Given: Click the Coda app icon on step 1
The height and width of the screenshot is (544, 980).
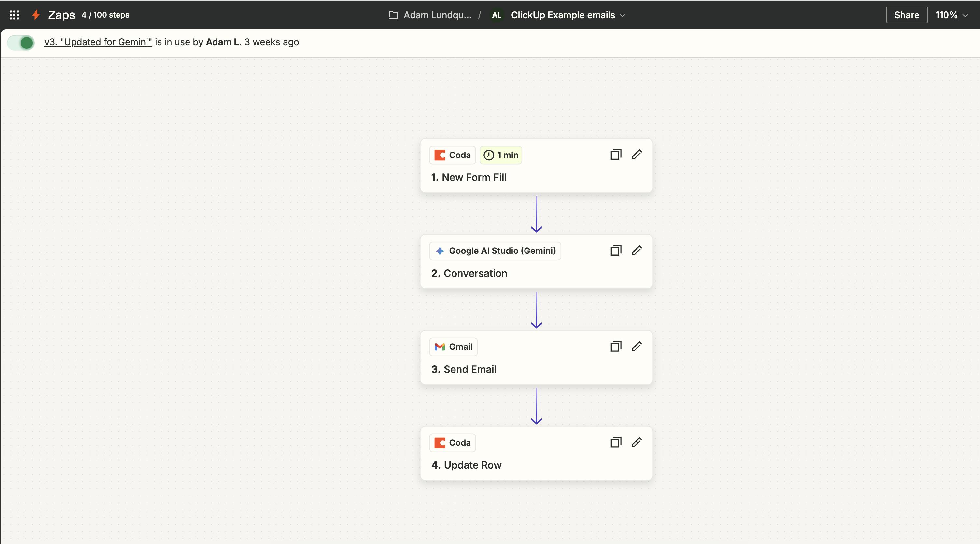Looking at the screenshot, I should [x=440, y=155].
